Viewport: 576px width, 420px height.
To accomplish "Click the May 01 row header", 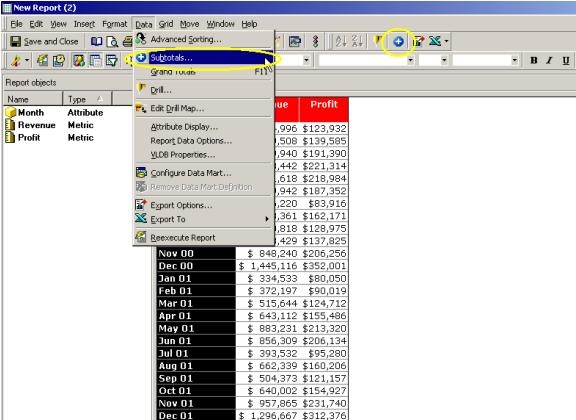I will tap(196, 328).
